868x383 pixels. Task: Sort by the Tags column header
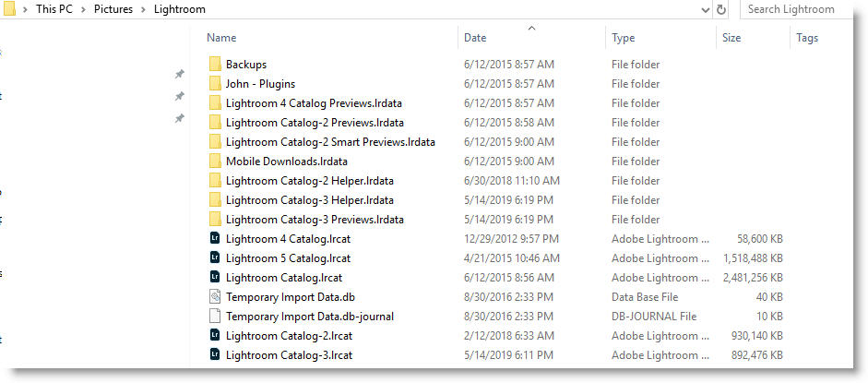pyautogui.click(x=807, y=38)
